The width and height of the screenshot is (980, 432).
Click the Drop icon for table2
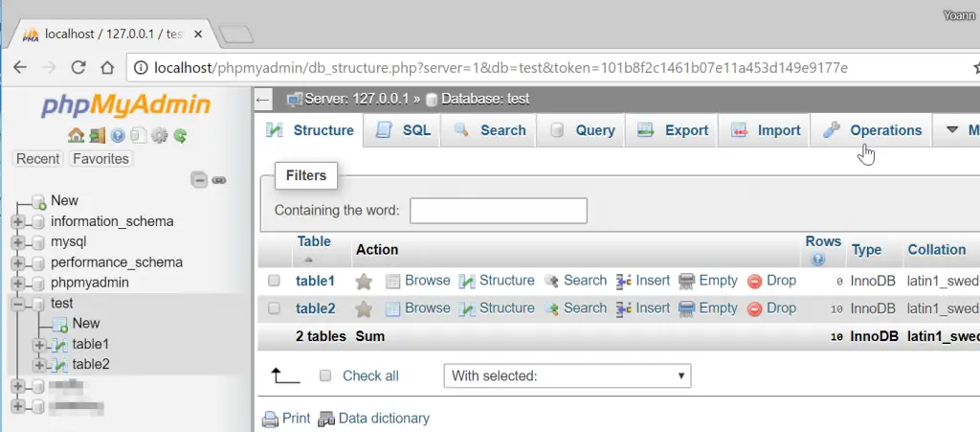(x=754, y=308)
